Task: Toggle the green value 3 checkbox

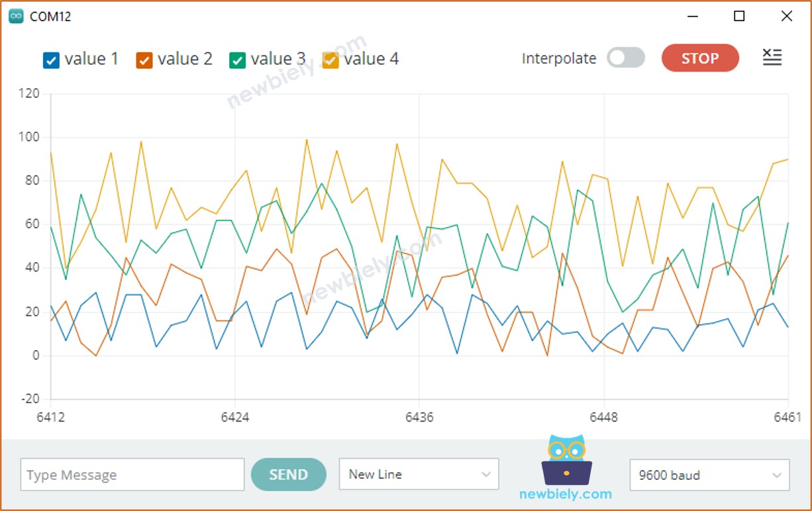Action: click(238, 60)
